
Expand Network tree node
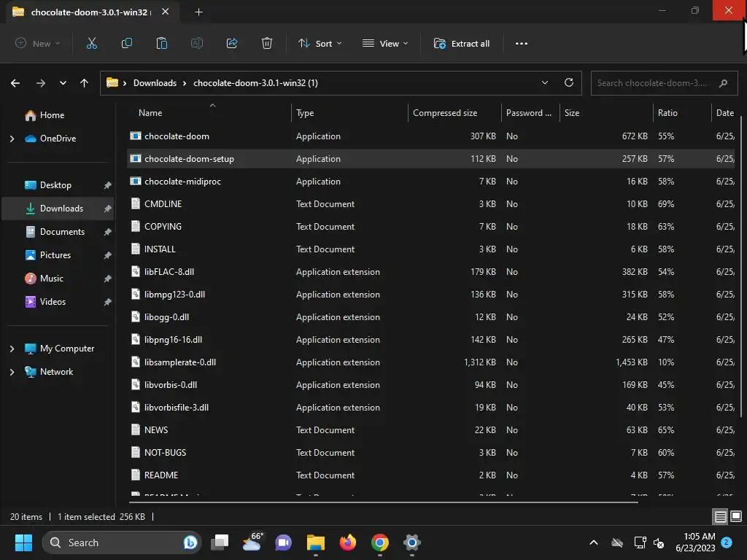click(x=12, y=372)
